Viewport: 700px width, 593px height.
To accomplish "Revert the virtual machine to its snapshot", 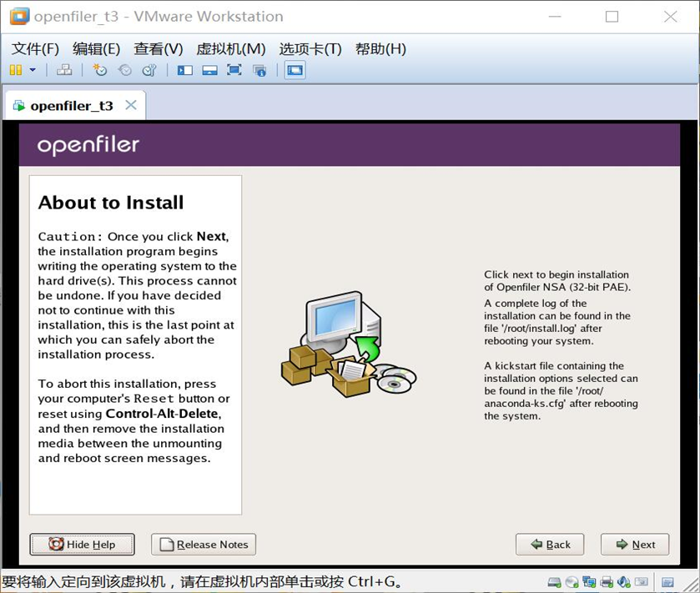I will click(124, 70).
